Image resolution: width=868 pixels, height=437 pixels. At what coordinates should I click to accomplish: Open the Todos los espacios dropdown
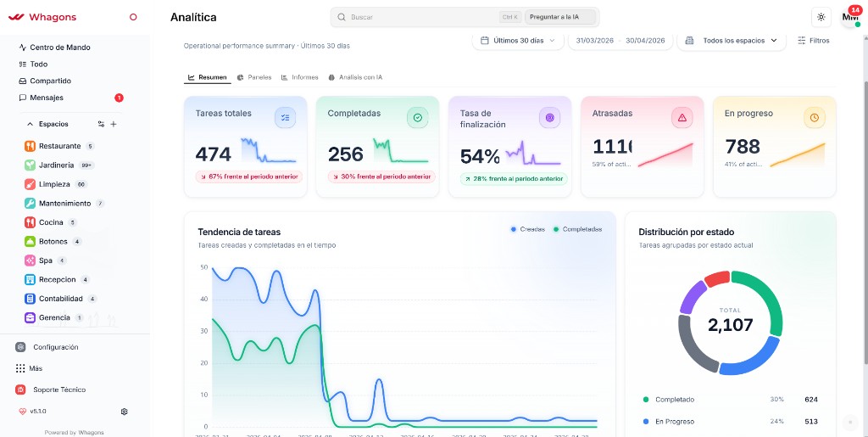click(732, 41)
